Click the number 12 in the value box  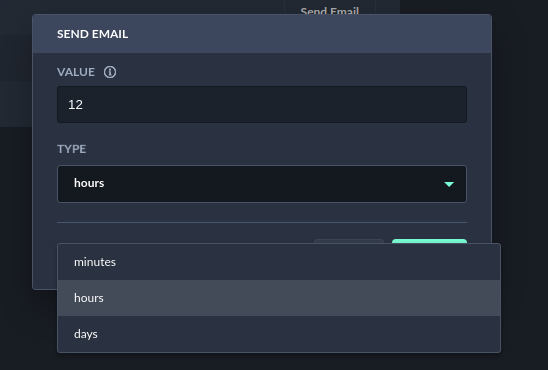pos(75,104)
